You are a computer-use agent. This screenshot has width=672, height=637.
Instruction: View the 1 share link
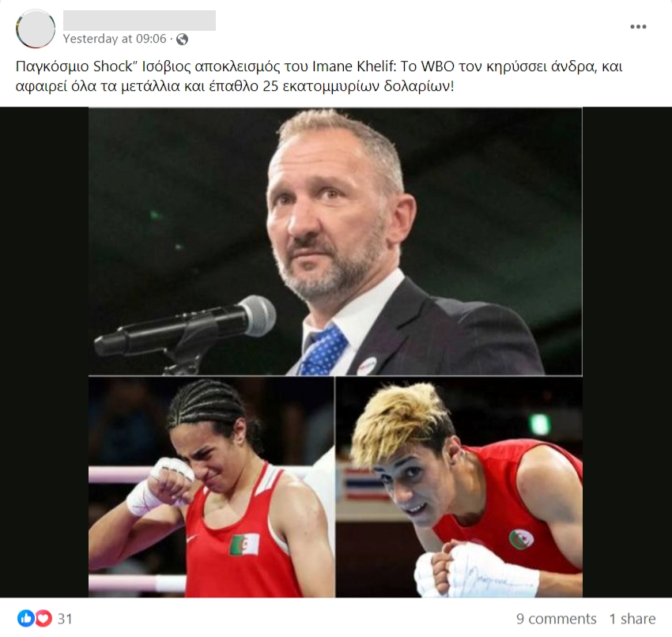[632, 619]
